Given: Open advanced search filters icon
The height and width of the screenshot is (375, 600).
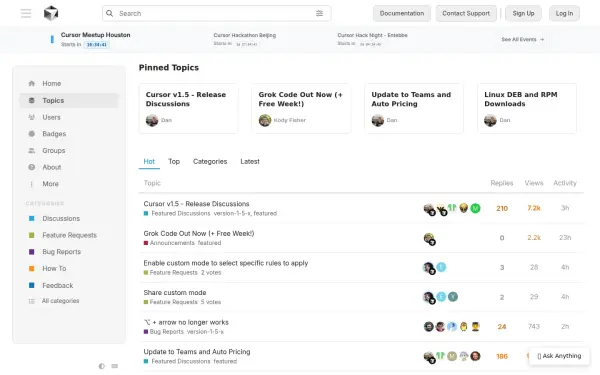Looking at the screenshot, I should 320,13.
